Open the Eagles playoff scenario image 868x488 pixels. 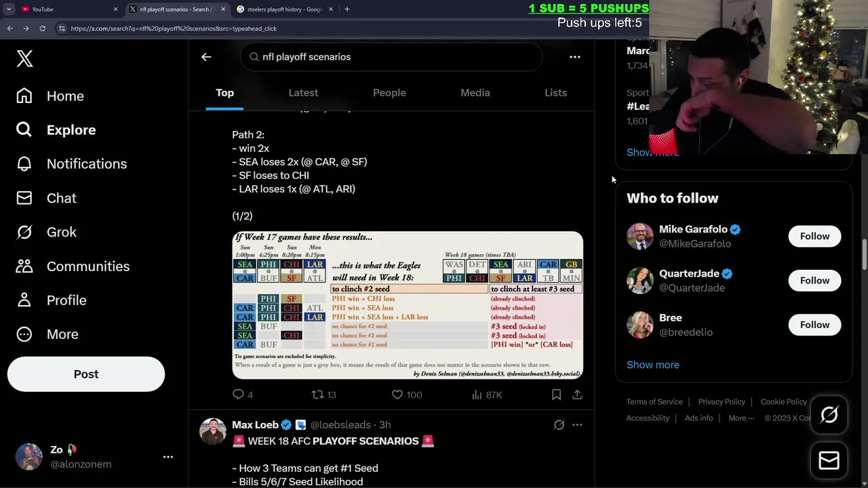(x=408, y=305)
